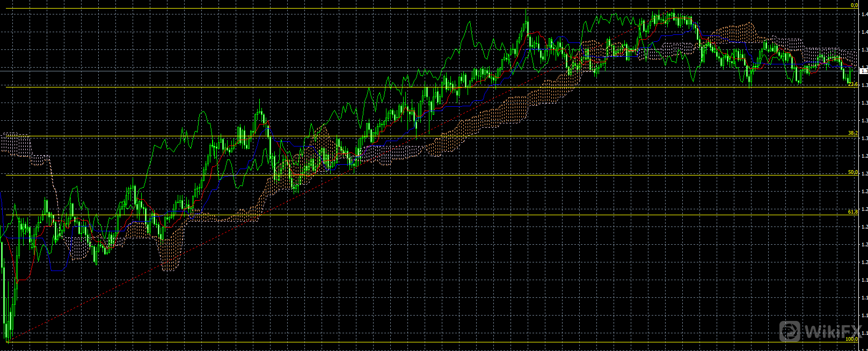Select the 50.0 Fibonacci level label
Viewport: 868px width, 351px height.
[x=853, y=172]
